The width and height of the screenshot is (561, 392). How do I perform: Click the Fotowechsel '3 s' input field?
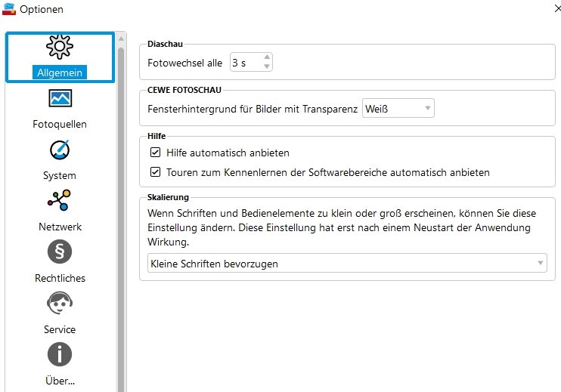[x=246, y=63]
